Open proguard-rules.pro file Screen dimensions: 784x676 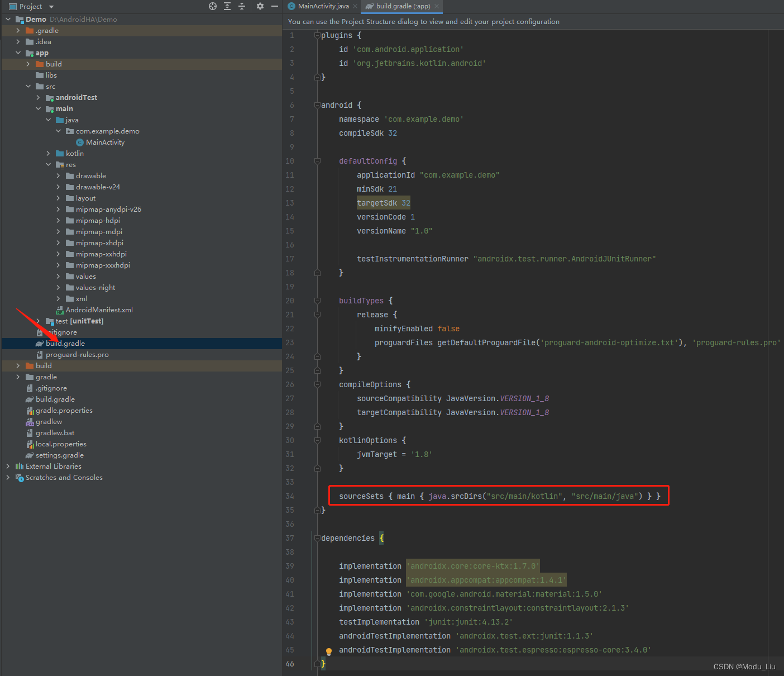(77, 355)
